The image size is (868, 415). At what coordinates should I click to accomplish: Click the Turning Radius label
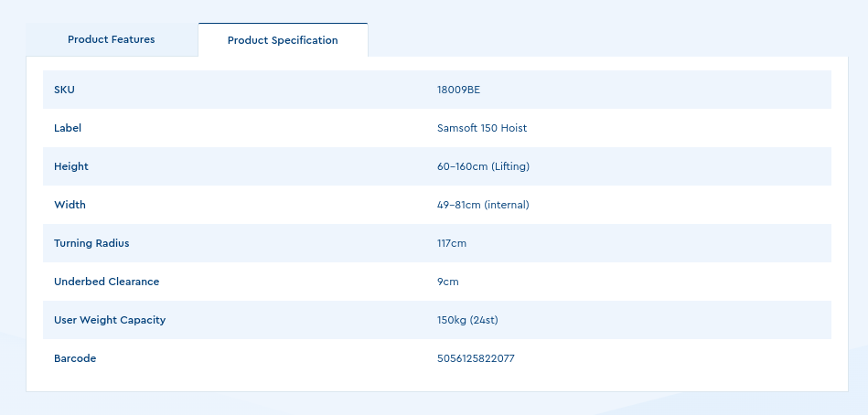point(91,243)
